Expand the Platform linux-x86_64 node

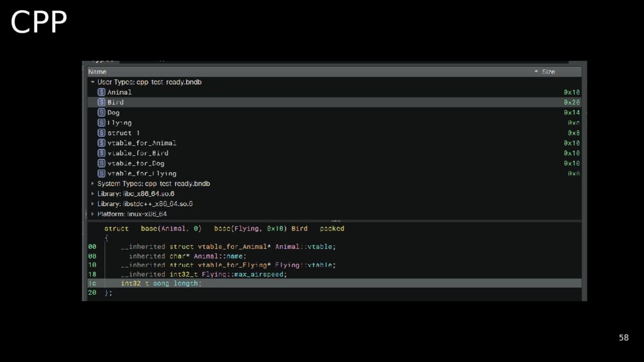point(92,214)
